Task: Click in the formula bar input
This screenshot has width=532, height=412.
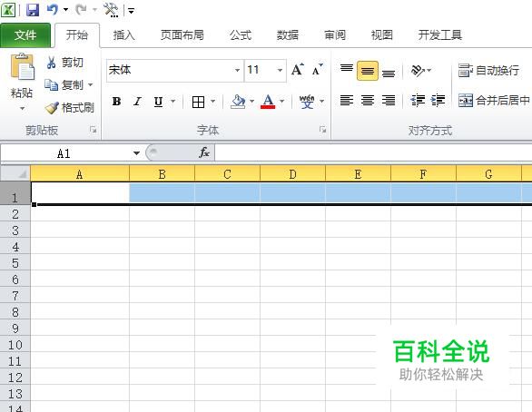Action: (373, 153)
